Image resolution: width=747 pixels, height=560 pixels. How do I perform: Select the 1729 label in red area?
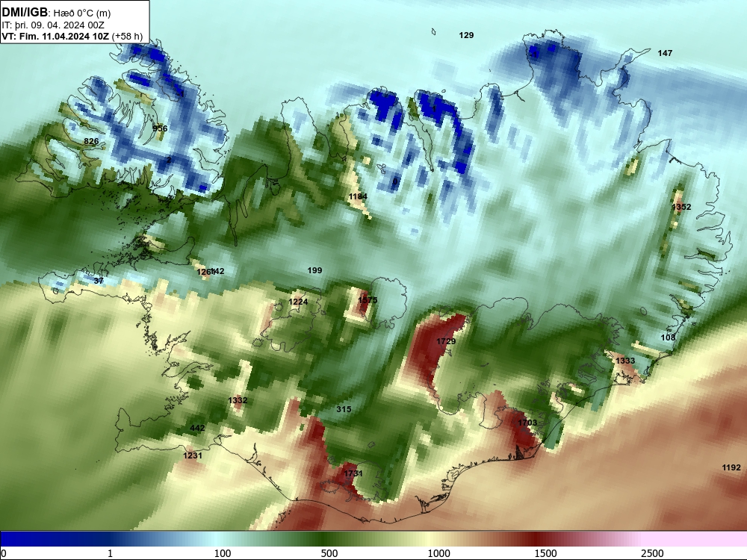[446, 341]
